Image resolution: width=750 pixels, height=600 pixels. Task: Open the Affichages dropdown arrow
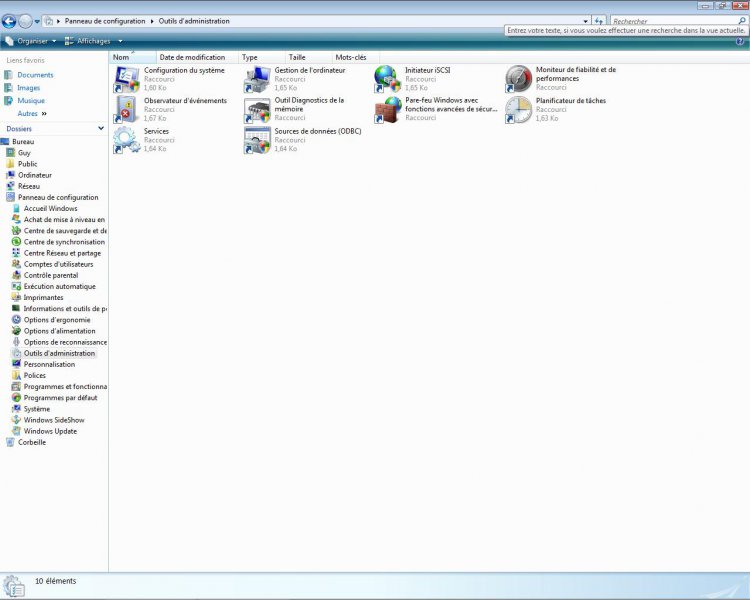coord(120,41)
